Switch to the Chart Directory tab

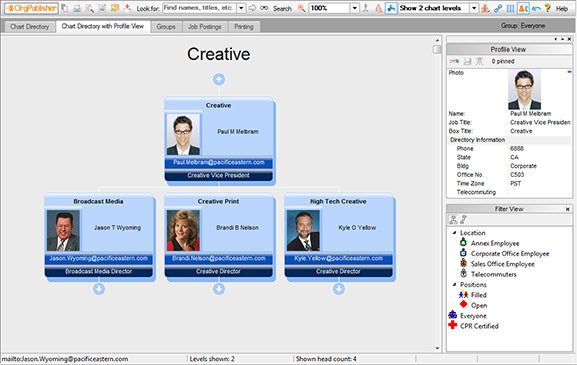click(x=29, y=26)
